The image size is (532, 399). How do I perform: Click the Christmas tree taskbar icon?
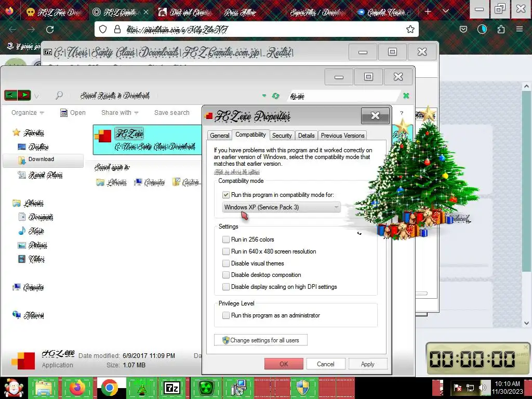point(141,389)
